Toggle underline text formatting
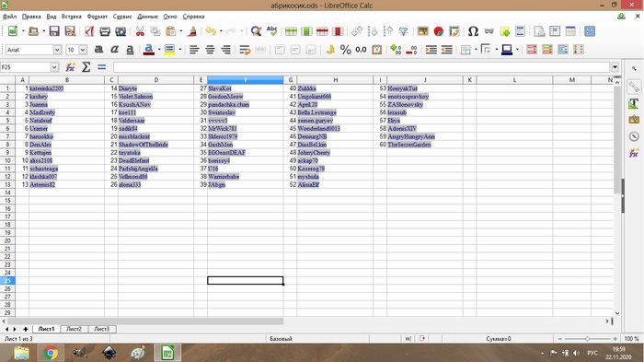The image size is (644, 362). (x=130, y=50)
